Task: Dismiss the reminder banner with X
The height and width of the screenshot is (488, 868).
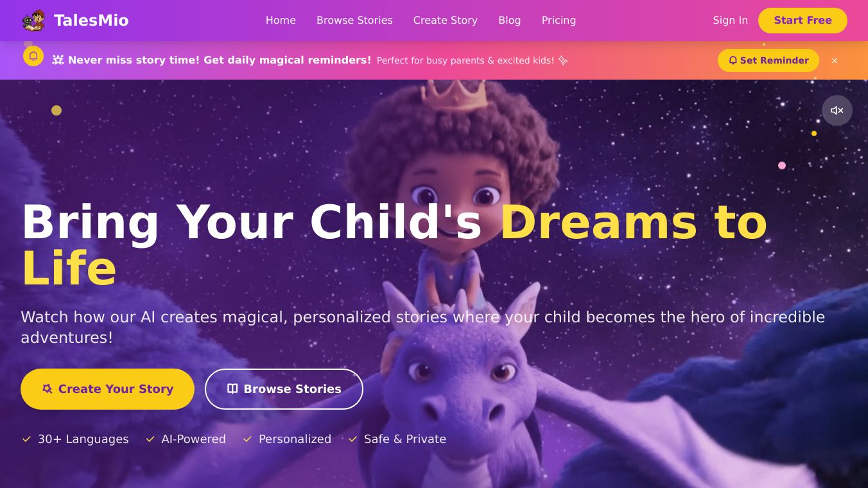Action: tap(835, 60)
